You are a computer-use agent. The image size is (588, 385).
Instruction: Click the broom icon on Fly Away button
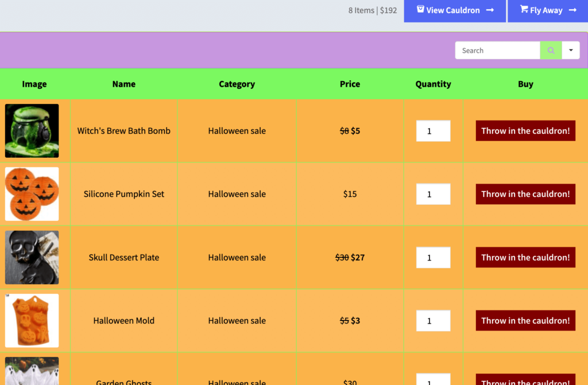pyautogui.click(x=523, y=10)
